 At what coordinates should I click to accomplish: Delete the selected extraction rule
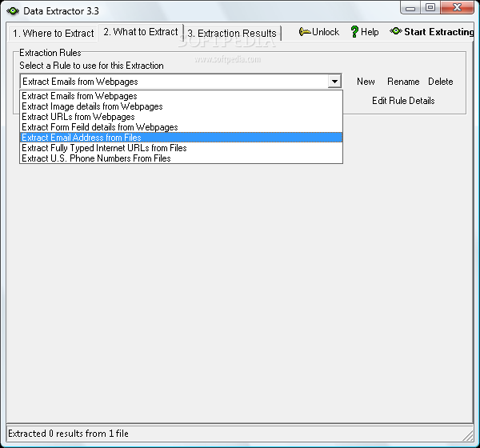tap(441, 82)
